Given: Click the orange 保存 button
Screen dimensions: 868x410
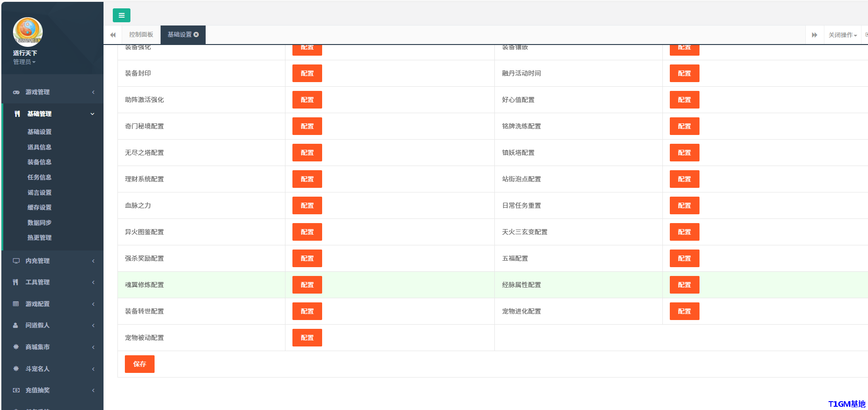Looking at the screenshot, I should [x=140, y=364].
